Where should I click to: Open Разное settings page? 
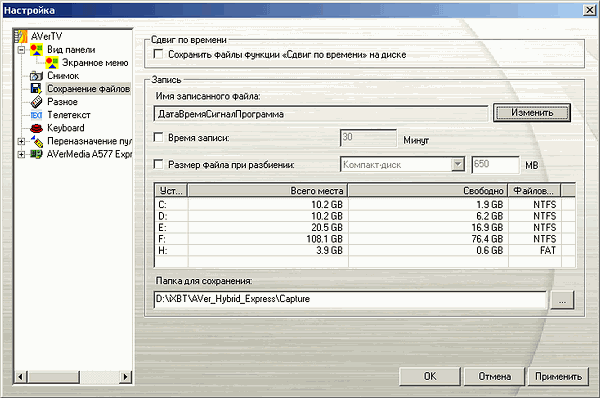62,102
